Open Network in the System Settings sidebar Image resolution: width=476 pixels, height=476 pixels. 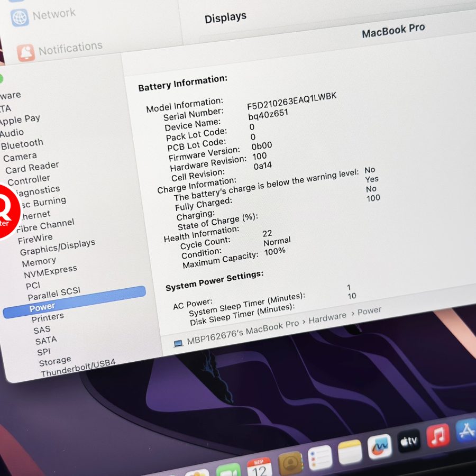[x=54, y=14]
